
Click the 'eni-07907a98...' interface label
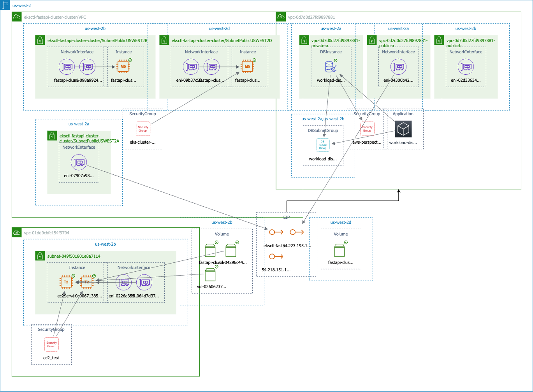tap(79, 176)
